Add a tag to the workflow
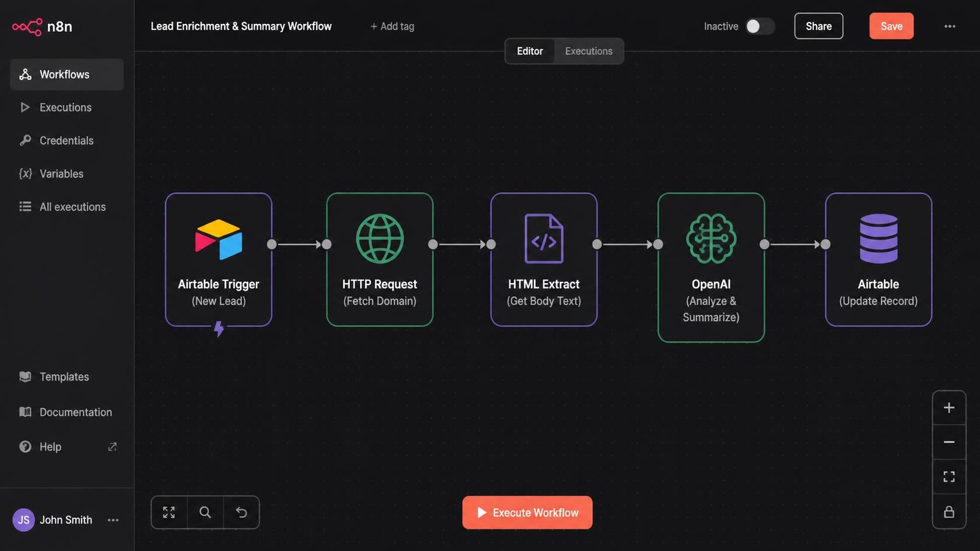Viewport: 980px width, 551px height. click(392, 26)
